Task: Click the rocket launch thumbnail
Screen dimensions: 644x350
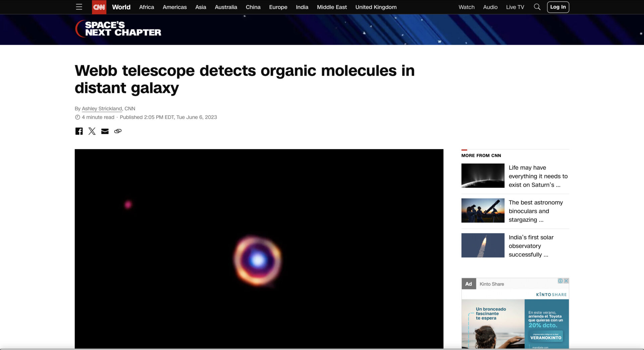Action: coord(483,245)
